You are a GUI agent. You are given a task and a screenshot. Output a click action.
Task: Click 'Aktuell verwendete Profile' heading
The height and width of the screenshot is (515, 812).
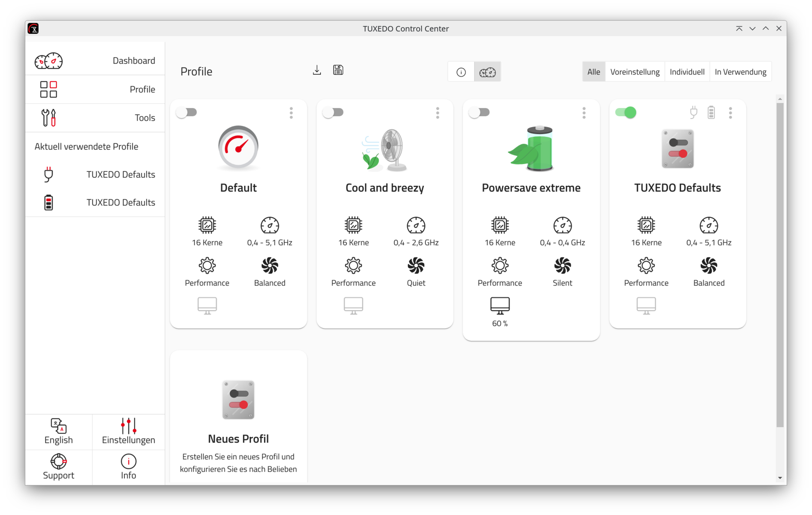pyautogui.click(x=86, y=146)
